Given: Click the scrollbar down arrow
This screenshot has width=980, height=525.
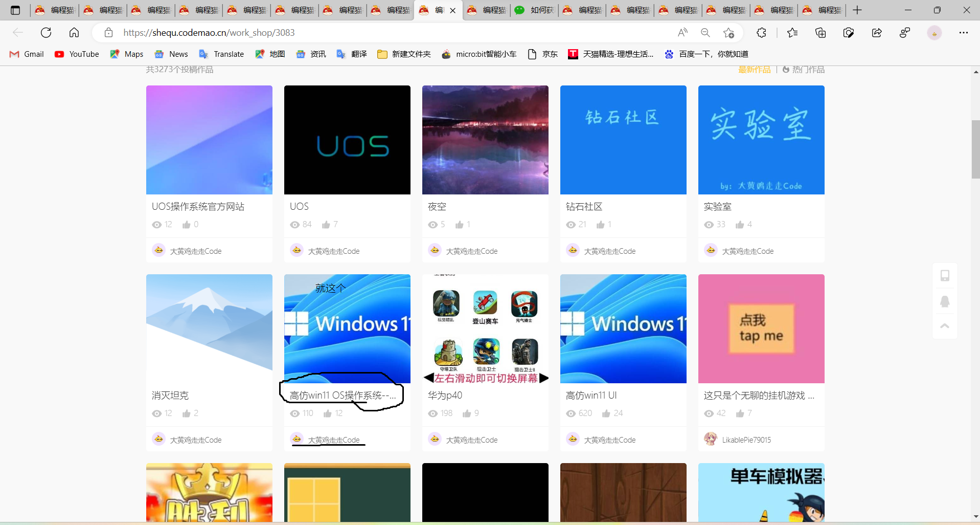Looking at the screenshot, I should [976, 517].
